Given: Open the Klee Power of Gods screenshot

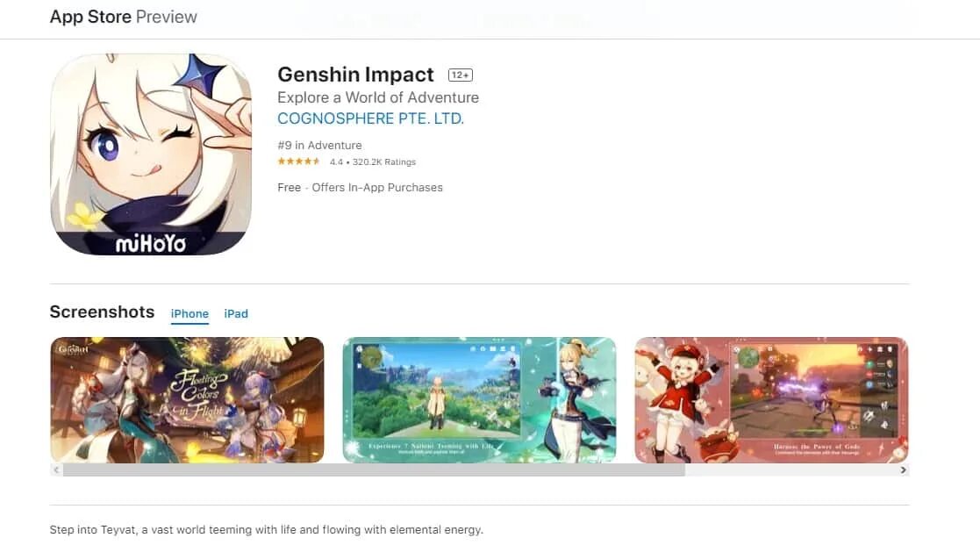Looking at the screenshot, I should coord(771,400).
